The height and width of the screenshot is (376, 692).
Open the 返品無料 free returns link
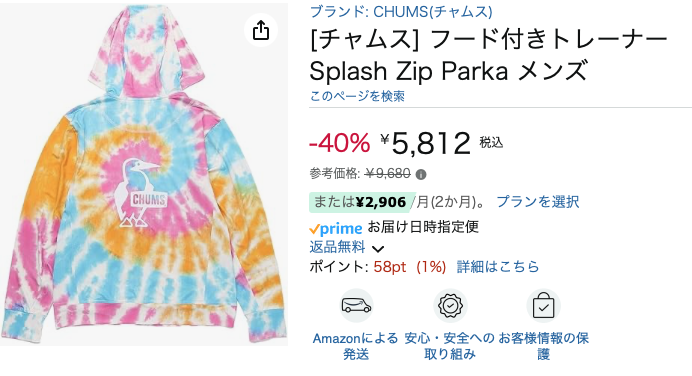pyautogui.click(x=337, y=247)
